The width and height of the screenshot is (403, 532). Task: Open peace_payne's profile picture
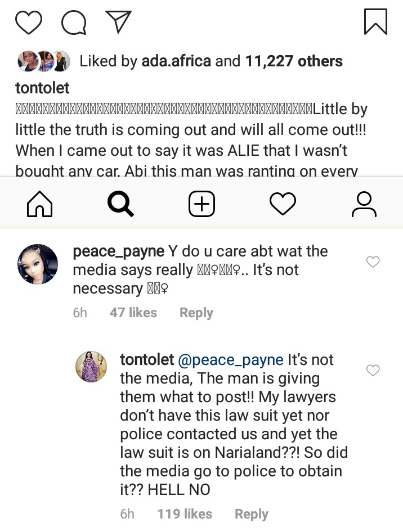(x=38, y=264)
